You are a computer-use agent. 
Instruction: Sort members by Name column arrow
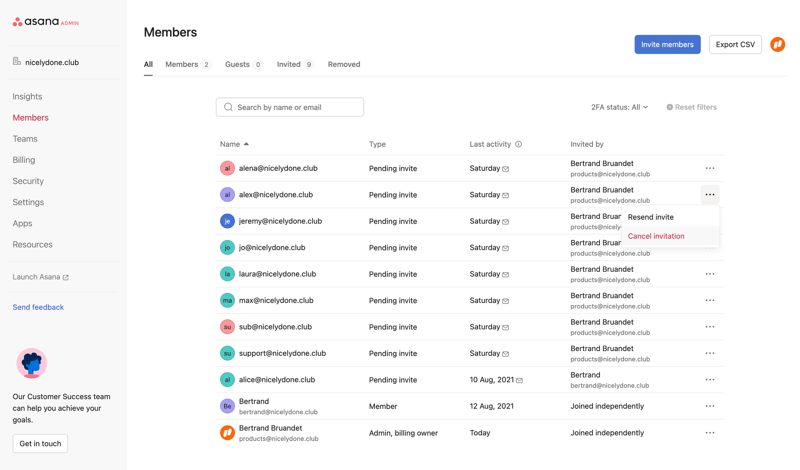click(246, 144)
